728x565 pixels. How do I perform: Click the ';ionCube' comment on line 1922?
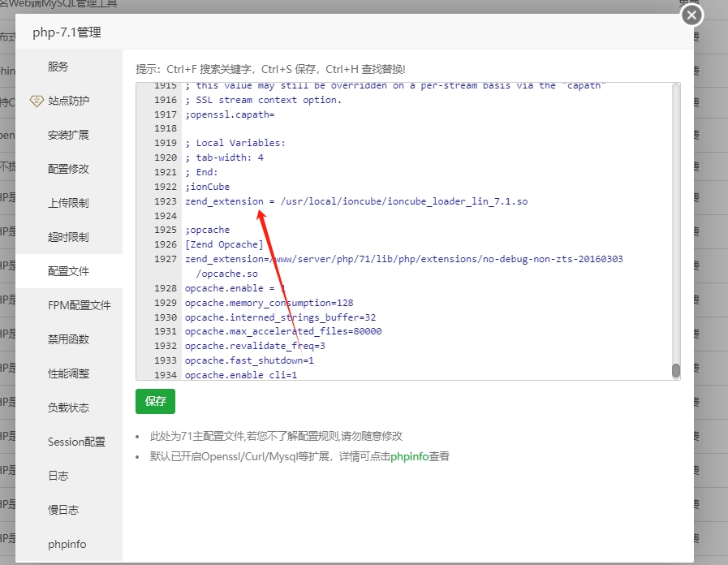pyautogui.click(x=207, y=187)
